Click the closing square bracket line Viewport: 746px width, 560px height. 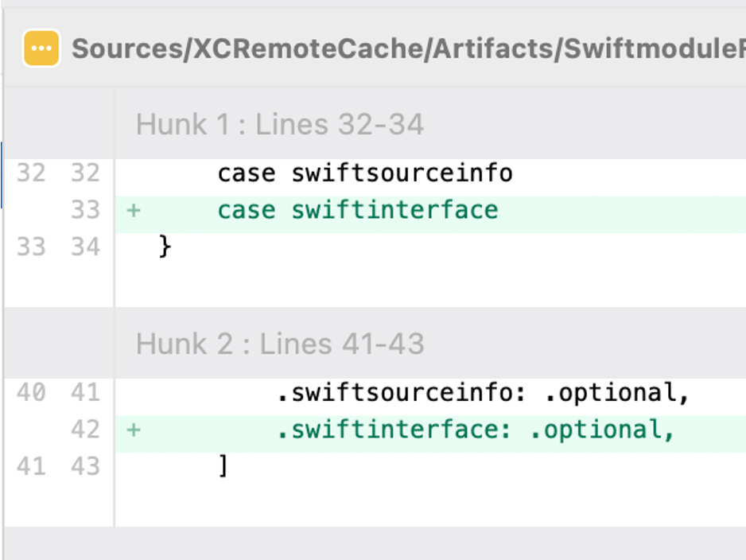pyautogui.click(x=223, y=467)
